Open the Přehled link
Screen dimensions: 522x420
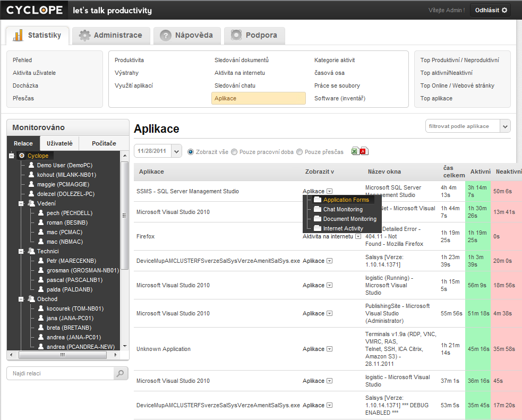22,60
